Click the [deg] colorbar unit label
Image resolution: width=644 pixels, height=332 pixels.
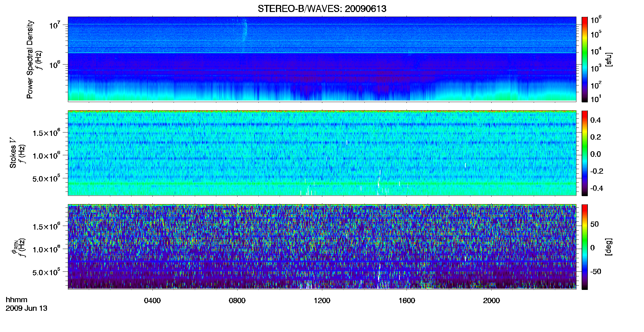click(x=609, y=247)
